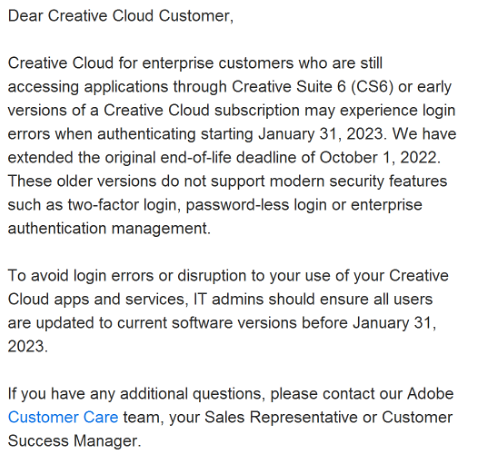Click the standalone '2023.' ending second paragraph

(28, 347)
